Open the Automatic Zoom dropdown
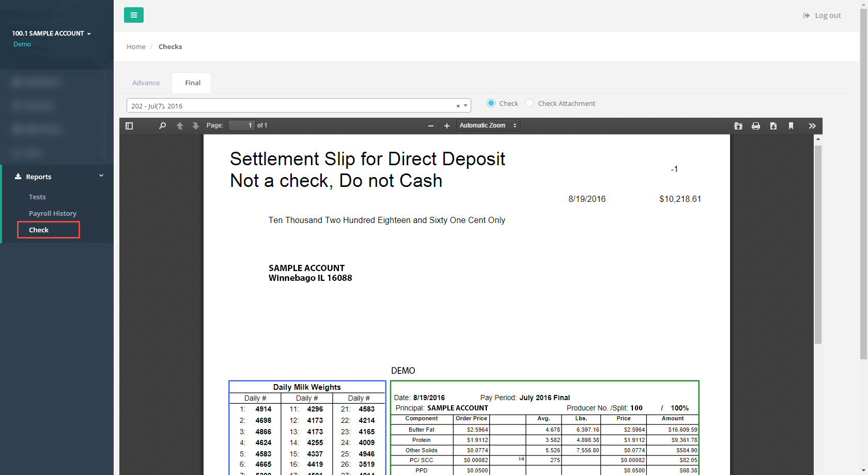Viewport: 868px width, 475px height. pyautogui.click(x=488, y=125)
